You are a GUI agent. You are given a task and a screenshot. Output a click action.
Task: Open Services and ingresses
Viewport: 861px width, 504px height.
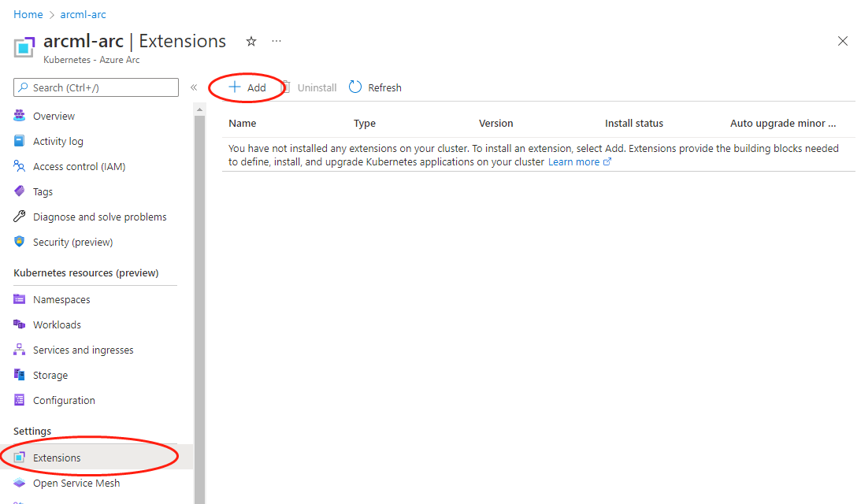pyautogui.click(x=84, y=349)
